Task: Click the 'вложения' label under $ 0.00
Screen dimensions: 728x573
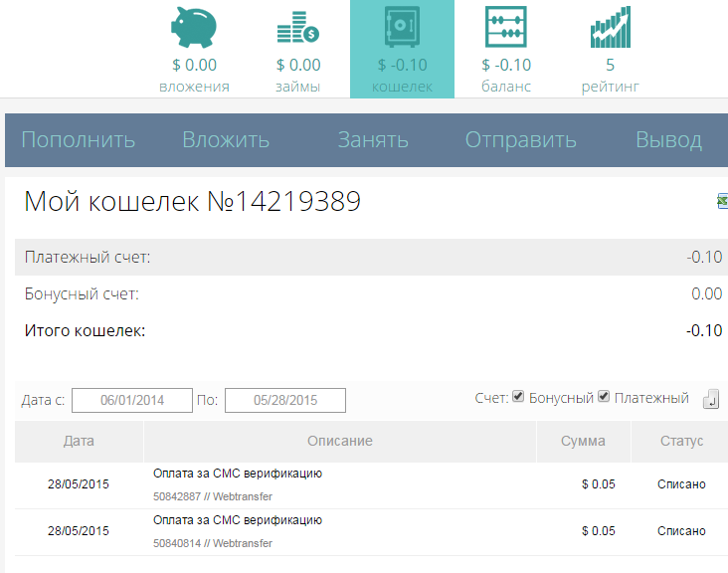Action: 194,87
